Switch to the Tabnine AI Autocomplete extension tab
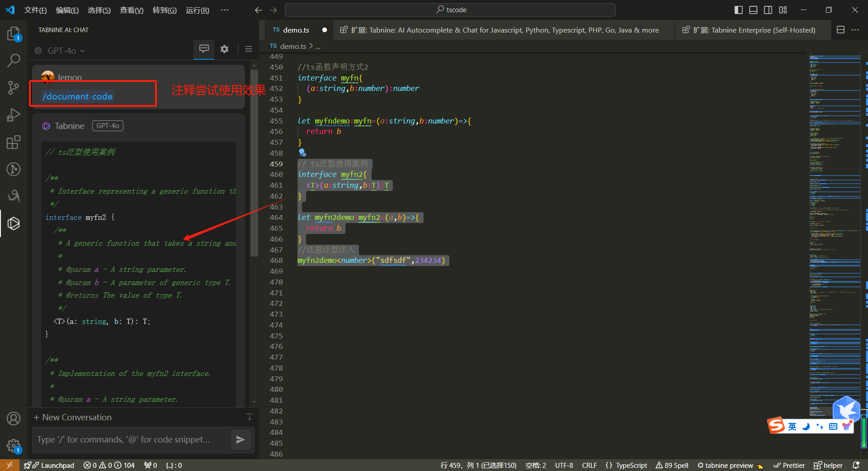Image resolution: width=868 pixels, height=471 pixels. [x=504, y=30]
